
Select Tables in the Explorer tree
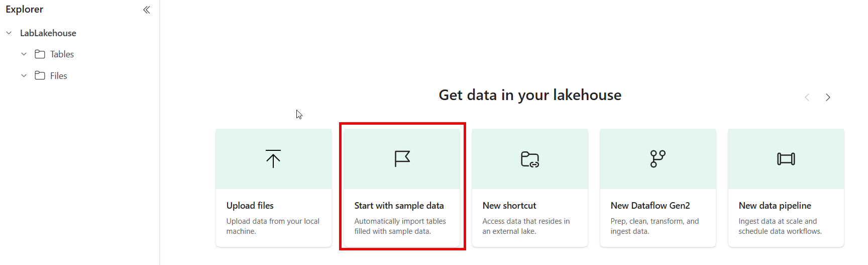(x=62, y=54)
